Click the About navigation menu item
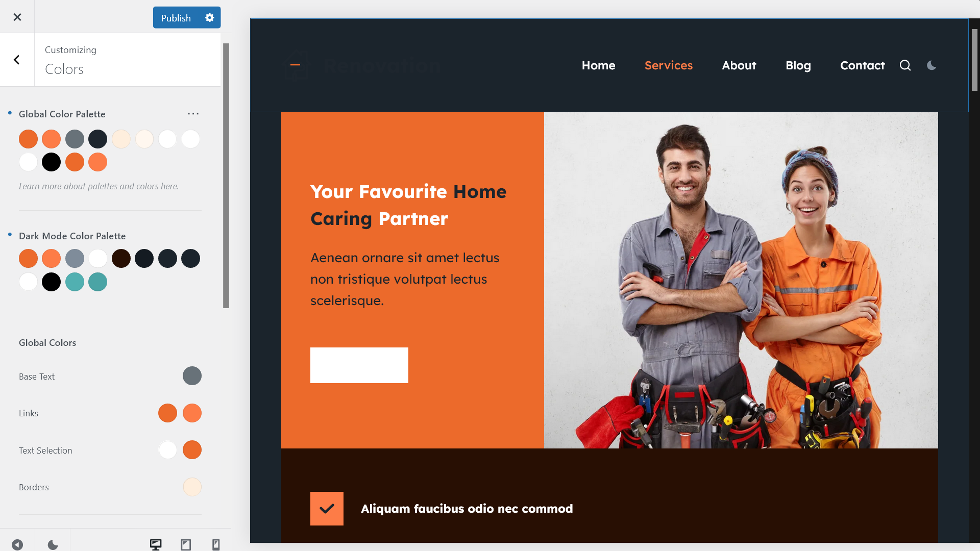The height and width of the screenshot is (551, 980). [x=739, y=65]
